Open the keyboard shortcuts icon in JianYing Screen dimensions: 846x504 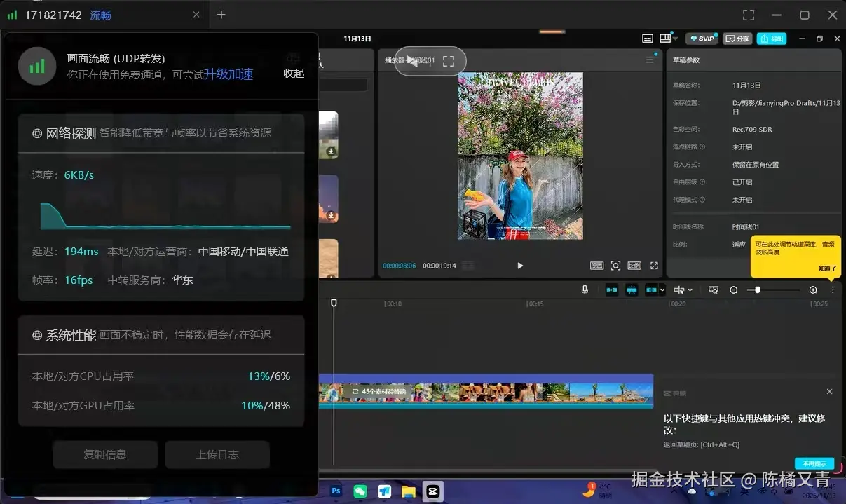(x=648, y=39)
